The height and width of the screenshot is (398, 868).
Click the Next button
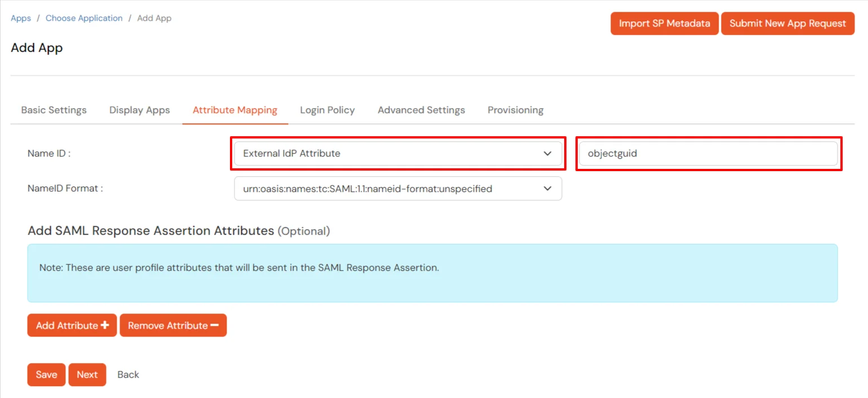pos(87,375)
